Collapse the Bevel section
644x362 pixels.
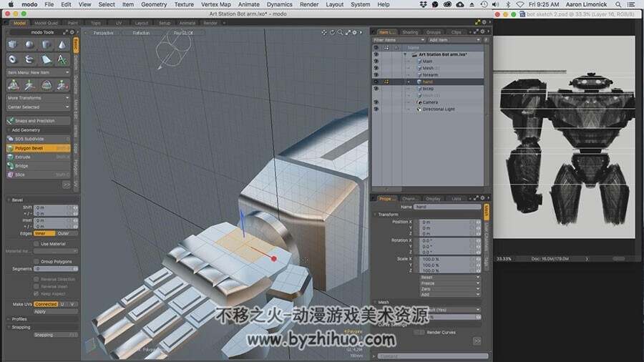click(9, 200)
